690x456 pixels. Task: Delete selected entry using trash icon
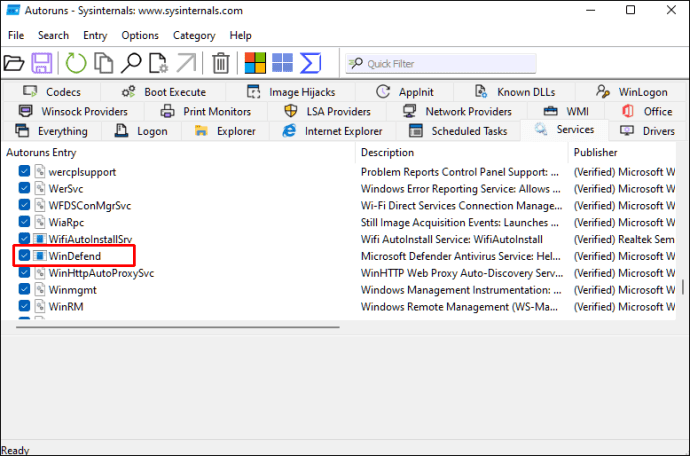tap(221, 63)
